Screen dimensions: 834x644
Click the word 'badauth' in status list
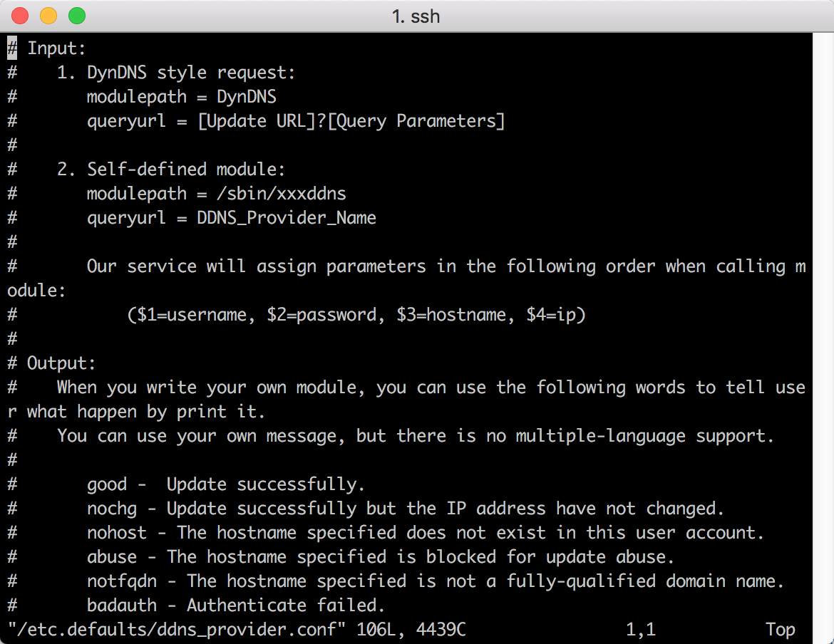(x=122, y=606)
